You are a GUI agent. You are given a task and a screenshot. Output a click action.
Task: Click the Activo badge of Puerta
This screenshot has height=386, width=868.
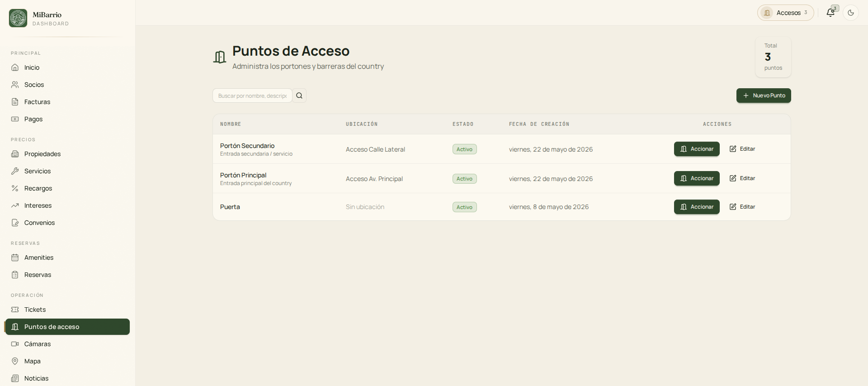[x=464, y=207]
